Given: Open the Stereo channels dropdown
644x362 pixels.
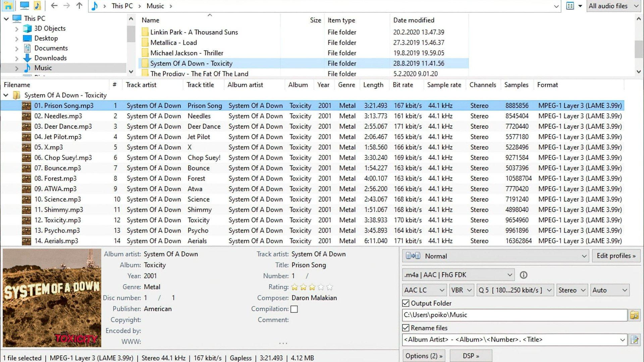Looking at the screenshot, I should 572,290.
